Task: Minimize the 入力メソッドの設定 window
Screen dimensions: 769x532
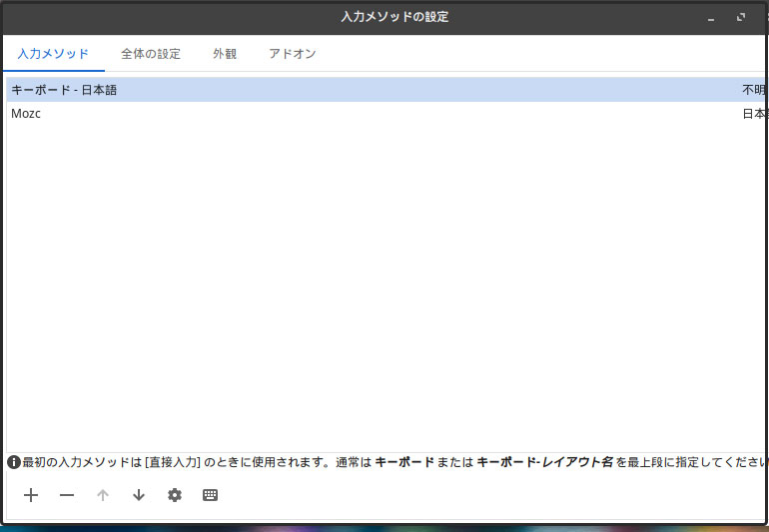Action: tap(711, 18)
